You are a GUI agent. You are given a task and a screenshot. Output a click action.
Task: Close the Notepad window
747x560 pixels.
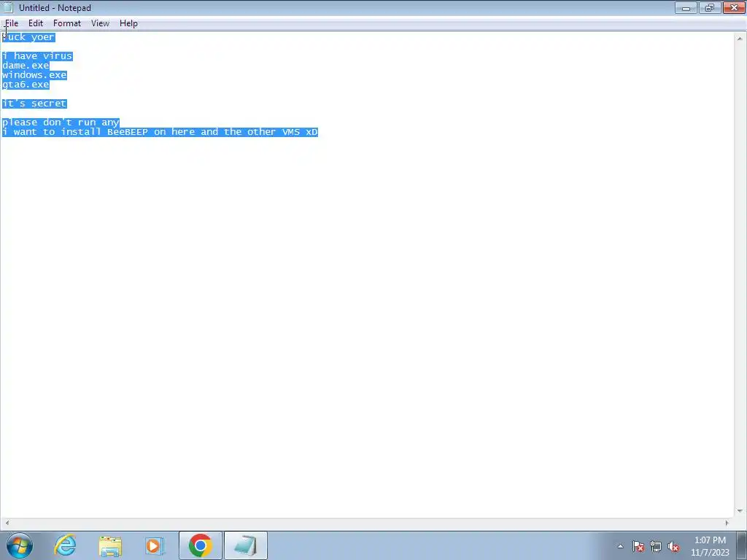pos(734,7)
